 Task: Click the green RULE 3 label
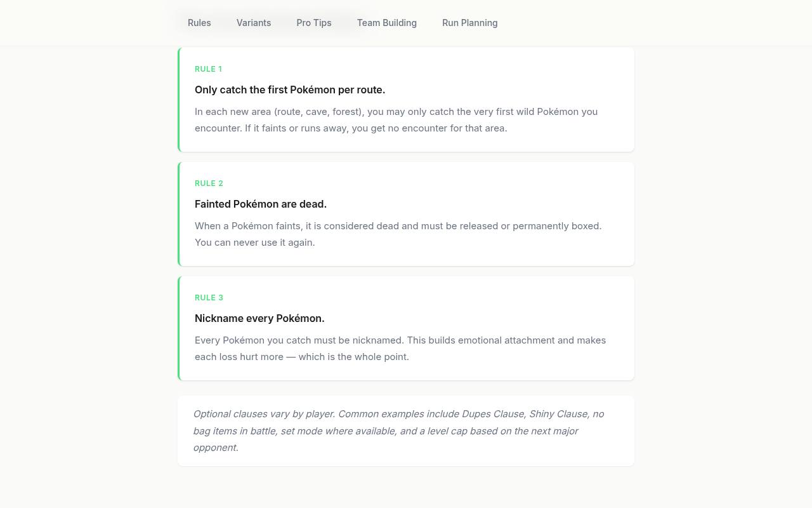click(209, 298)
